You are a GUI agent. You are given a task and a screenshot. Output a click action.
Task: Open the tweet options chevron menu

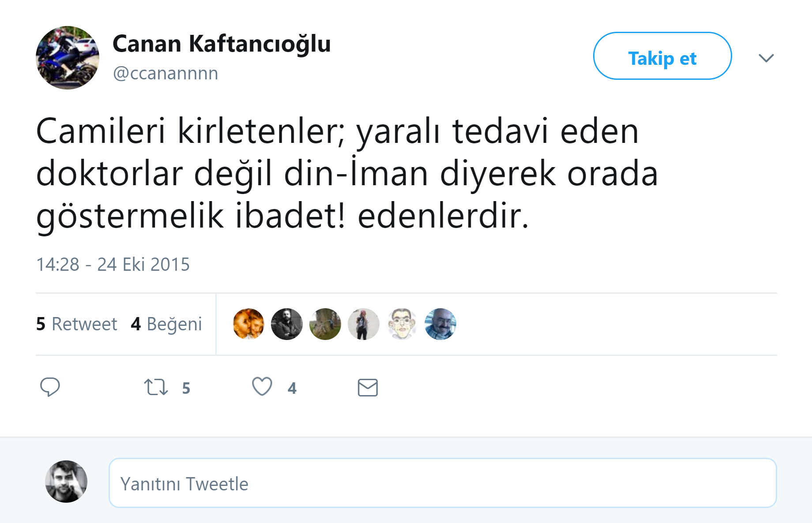[766, 58]
